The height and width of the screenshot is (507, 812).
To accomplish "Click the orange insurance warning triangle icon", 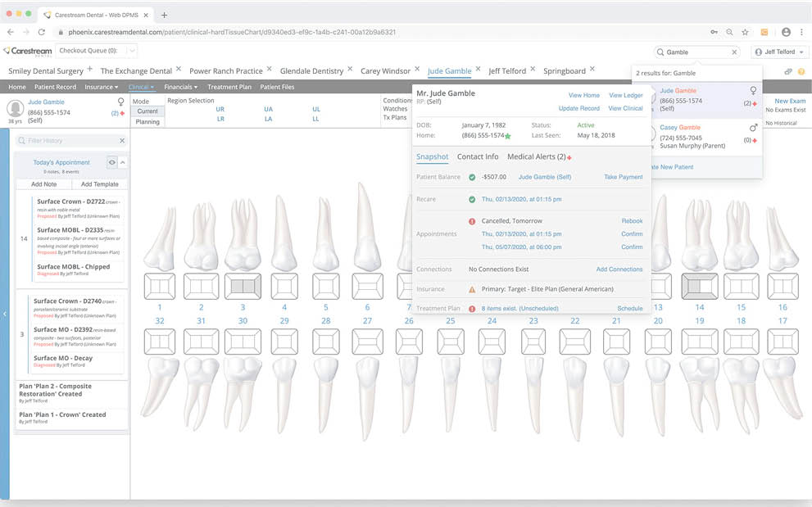I will click(472, 289).
